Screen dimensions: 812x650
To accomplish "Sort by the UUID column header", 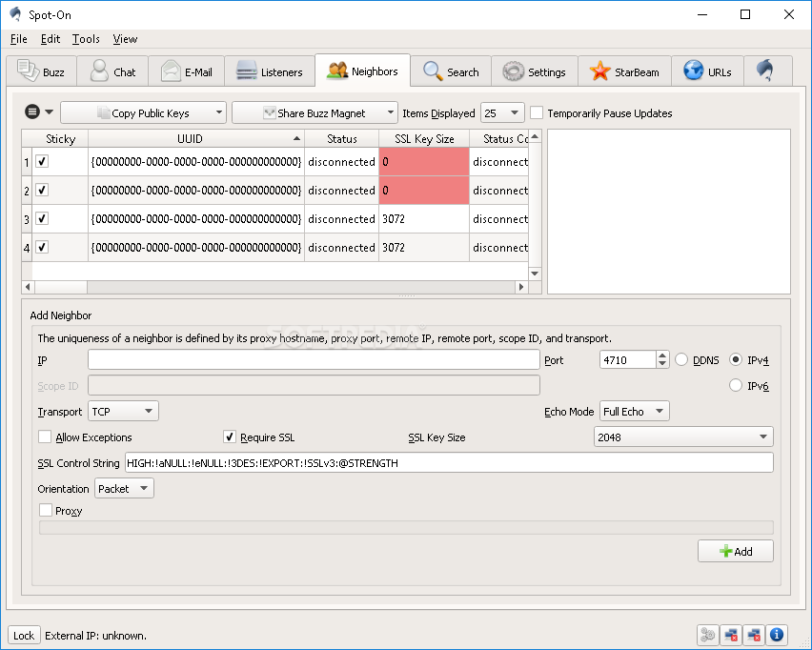I will click(x=195, y=139).
